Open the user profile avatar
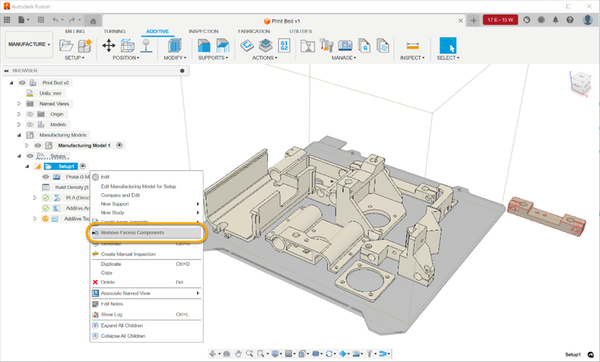 tap(588, 20)
